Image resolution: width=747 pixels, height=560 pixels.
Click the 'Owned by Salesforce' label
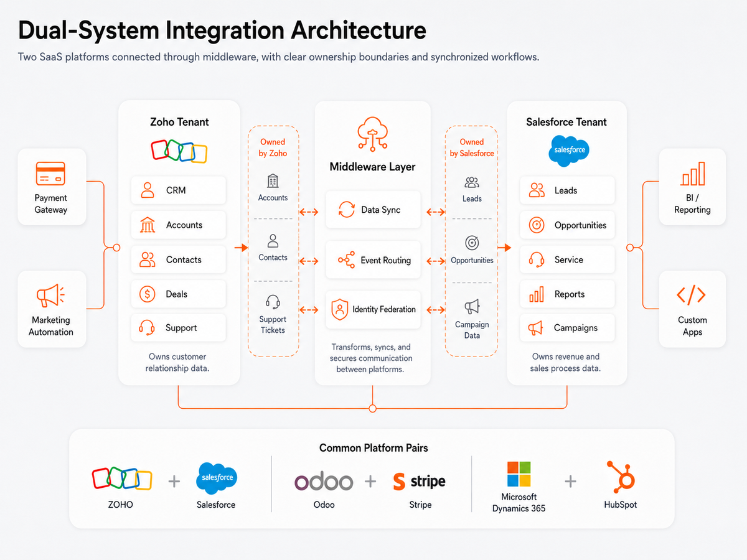tap(472, 147)
